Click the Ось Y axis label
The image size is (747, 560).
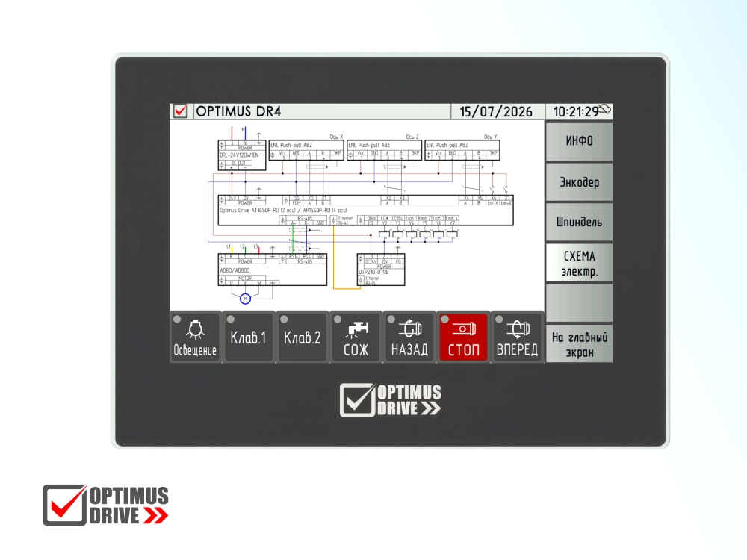pyautogui.click(x=491, y=137)
